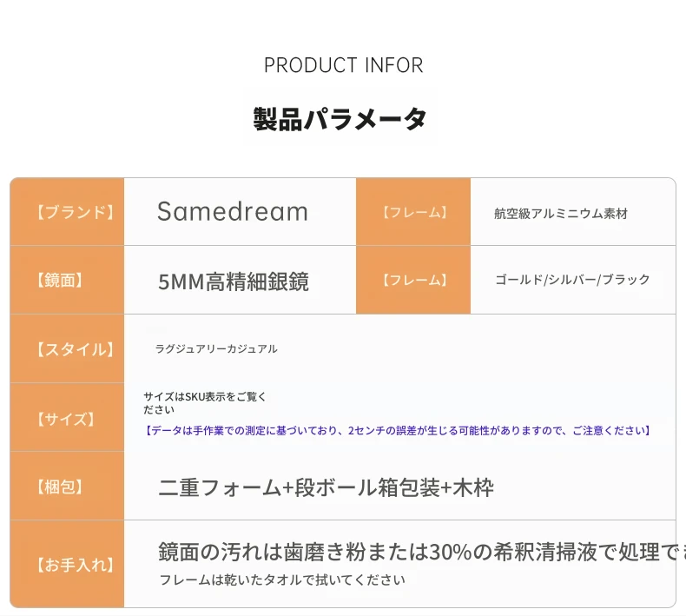Click the PRODUCT INFOR heading
Screen dimensions: 686x616
(344, 65)
